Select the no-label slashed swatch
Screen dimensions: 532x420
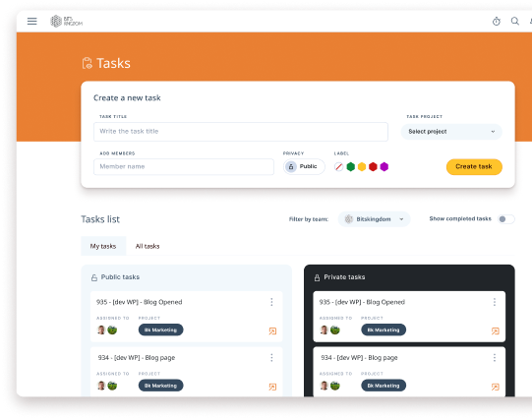click(338, 166)
